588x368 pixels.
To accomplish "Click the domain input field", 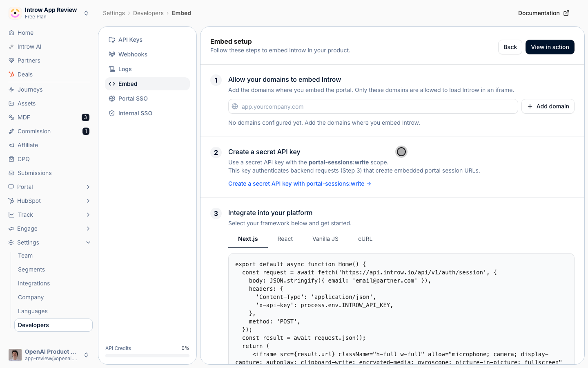I will (373, 106).
